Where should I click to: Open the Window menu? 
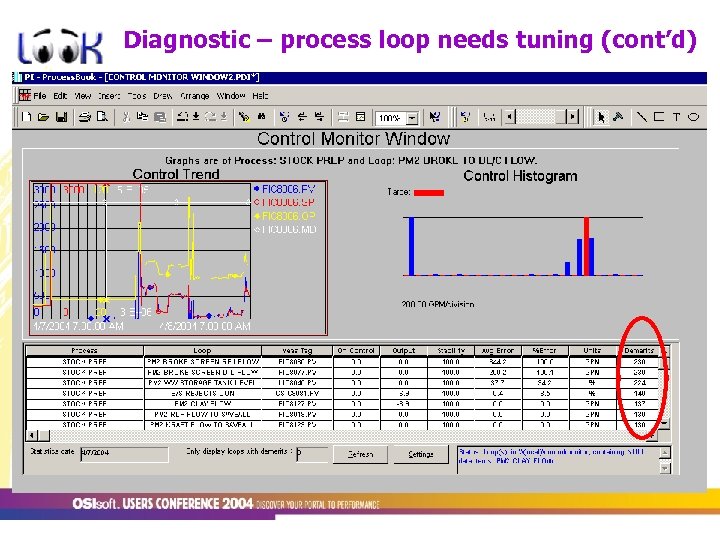[231, 96]
